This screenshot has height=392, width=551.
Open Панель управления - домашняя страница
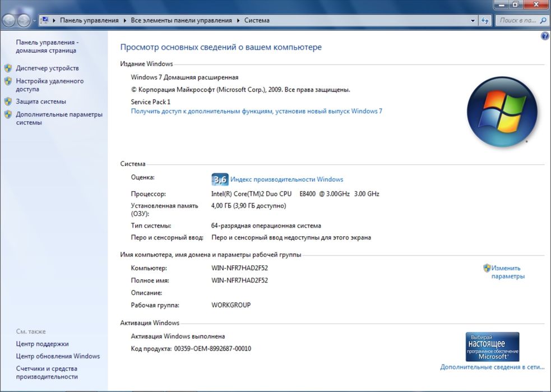coord(47,47)
